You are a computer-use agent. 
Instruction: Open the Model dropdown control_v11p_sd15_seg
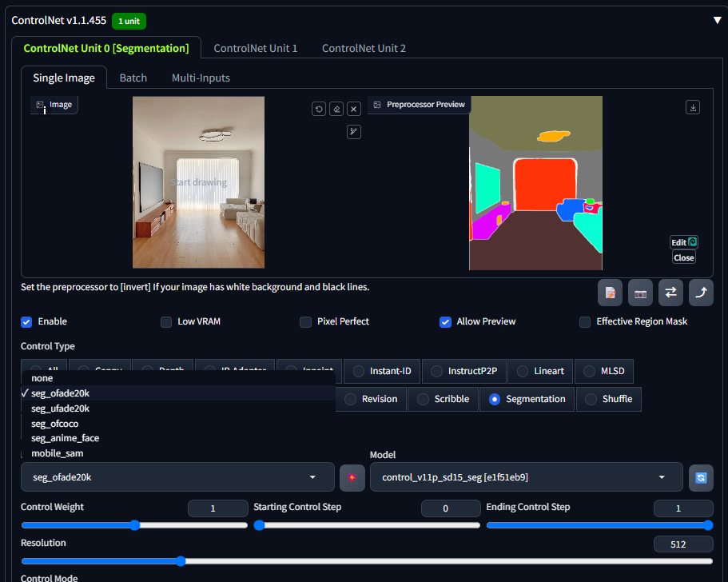[x=526, y=477]
